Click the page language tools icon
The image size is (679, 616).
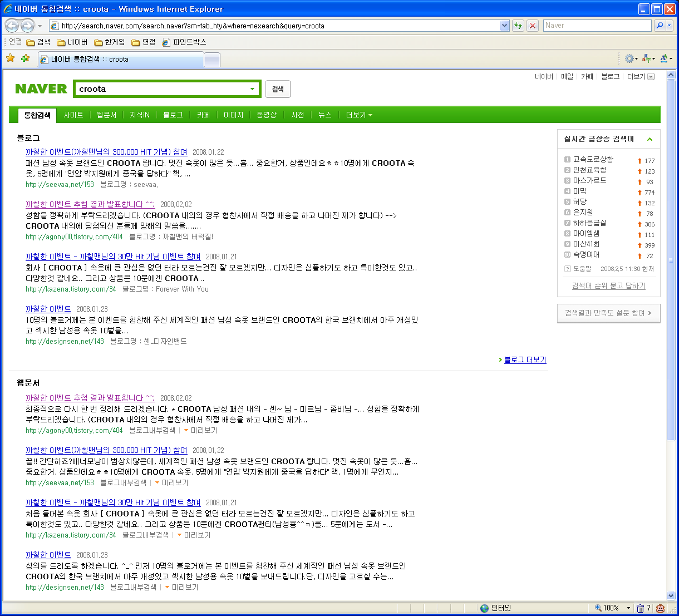[x=648, y=58]
